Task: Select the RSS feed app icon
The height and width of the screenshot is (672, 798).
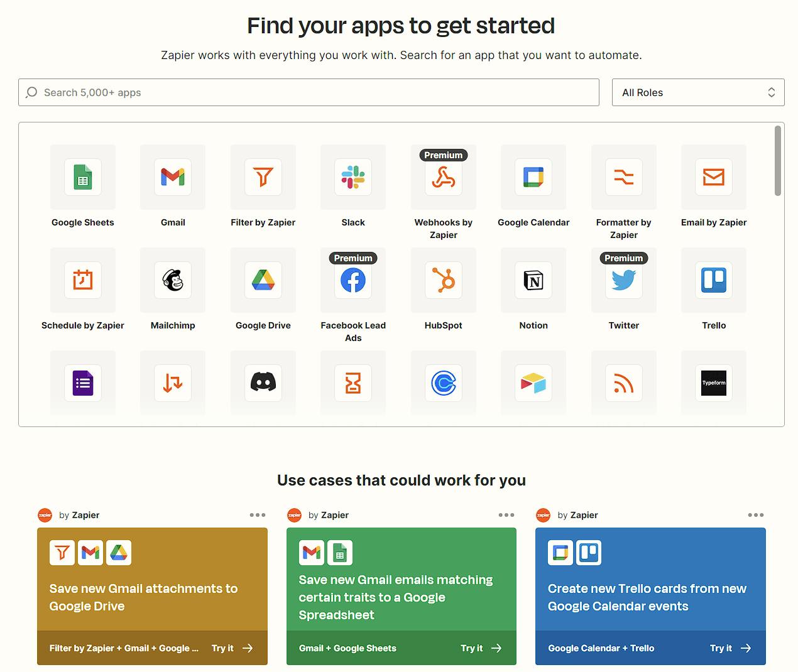Action: point(624,383)
